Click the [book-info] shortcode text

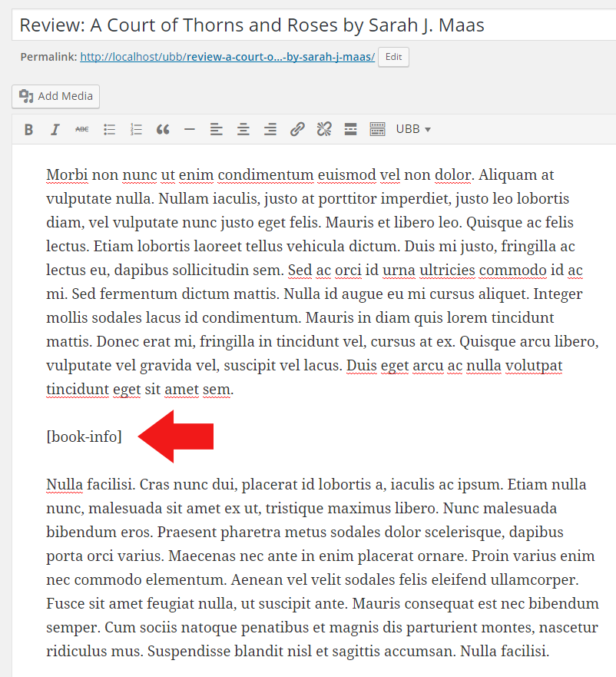(84, 436)
